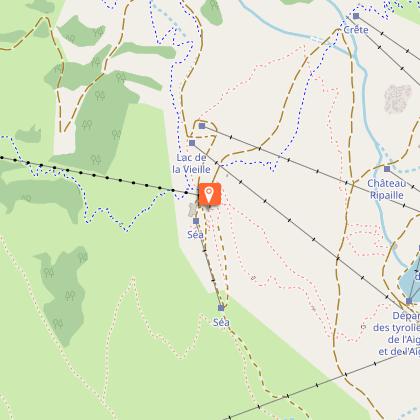The height and width of the screenshot is (420, 420).
Task: Select the dark forest area in the southwest
Action: (63, 295)
